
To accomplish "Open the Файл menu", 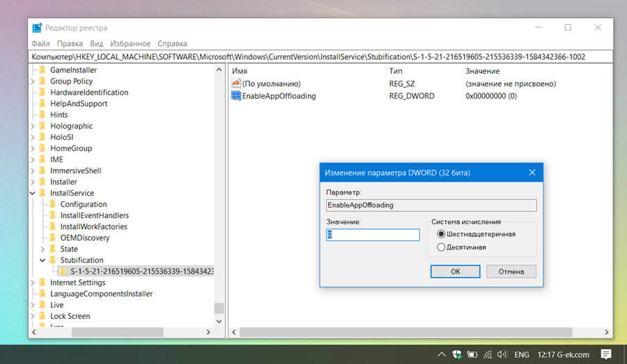I will (x=41, y=44).
